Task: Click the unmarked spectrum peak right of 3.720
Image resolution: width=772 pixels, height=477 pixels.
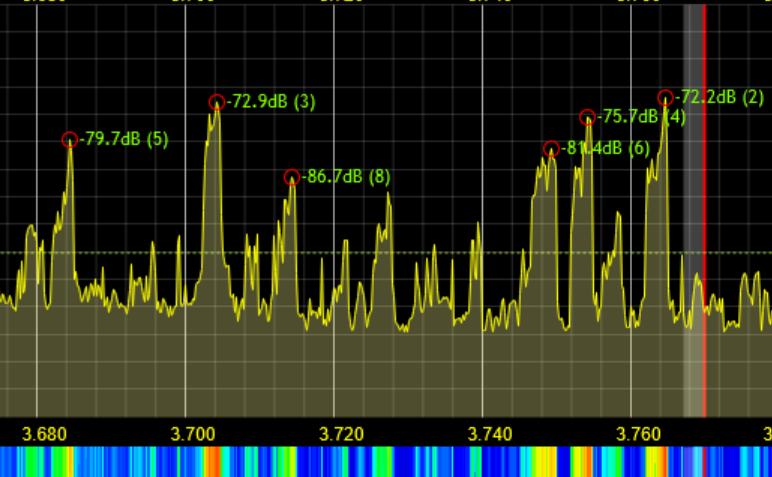Action: pyautogui.click(x=388, y=197)
